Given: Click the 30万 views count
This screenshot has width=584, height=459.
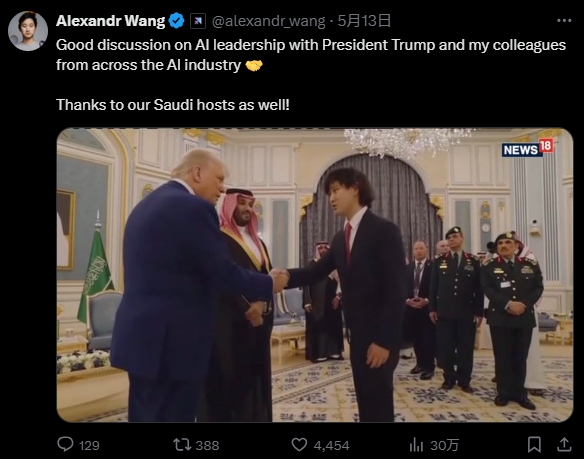Looking at the screenshot, I should pos(444,445).
